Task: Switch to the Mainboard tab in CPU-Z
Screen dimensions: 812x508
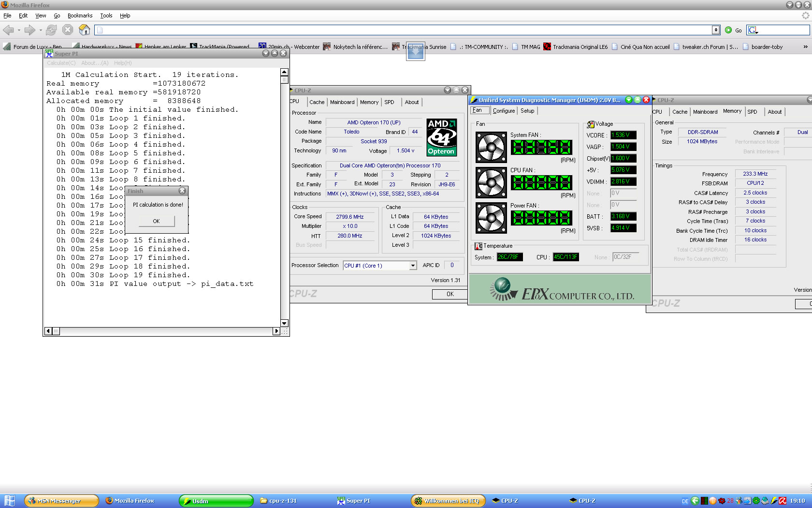Action: (x=342, y=102)
